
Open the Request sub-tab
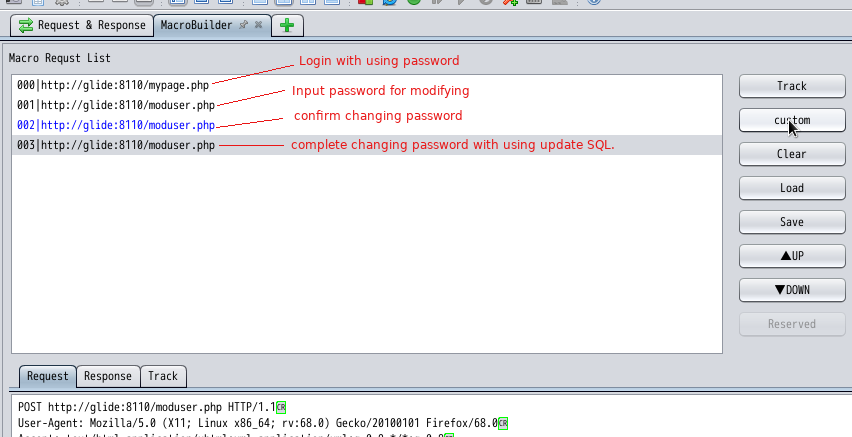48,376
